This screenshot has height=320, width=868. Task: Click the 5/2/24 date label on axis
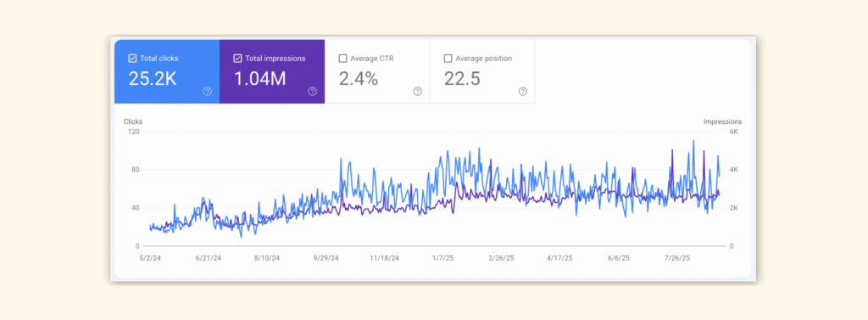[150, 258]
